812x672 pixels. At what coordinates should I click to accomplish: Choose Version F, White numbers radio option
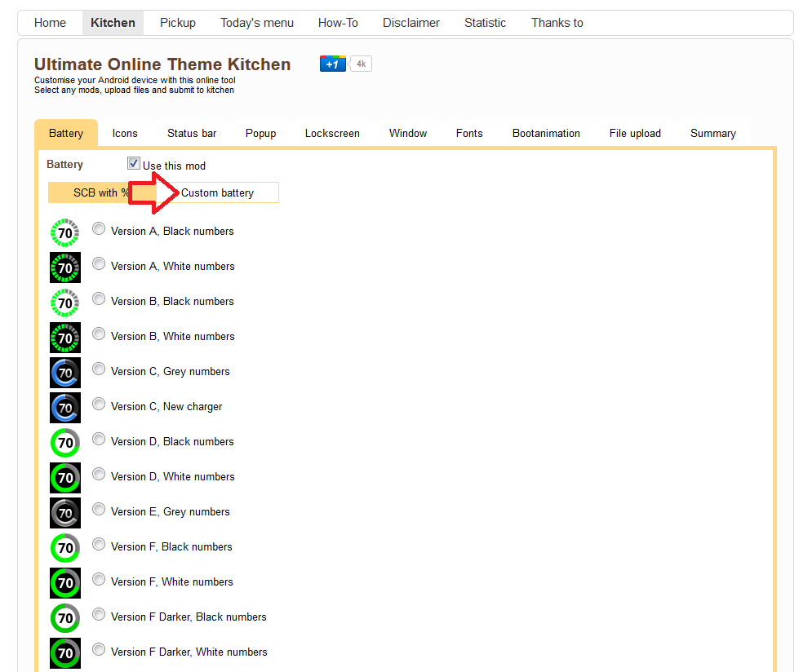tap(99, 580)
